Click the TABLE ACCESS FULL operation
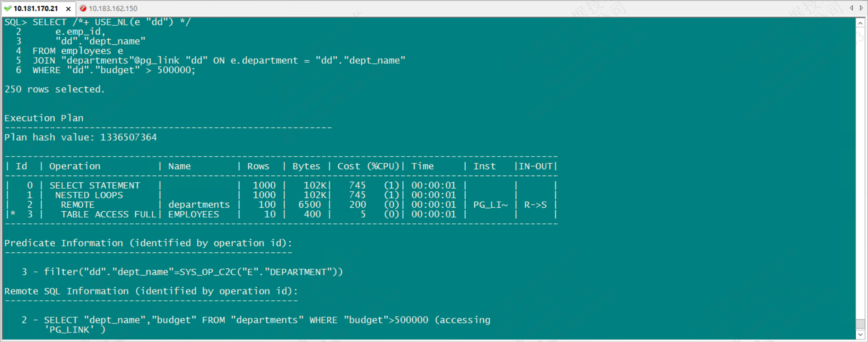Screen dimensions: 868x342 click(108, 214)
